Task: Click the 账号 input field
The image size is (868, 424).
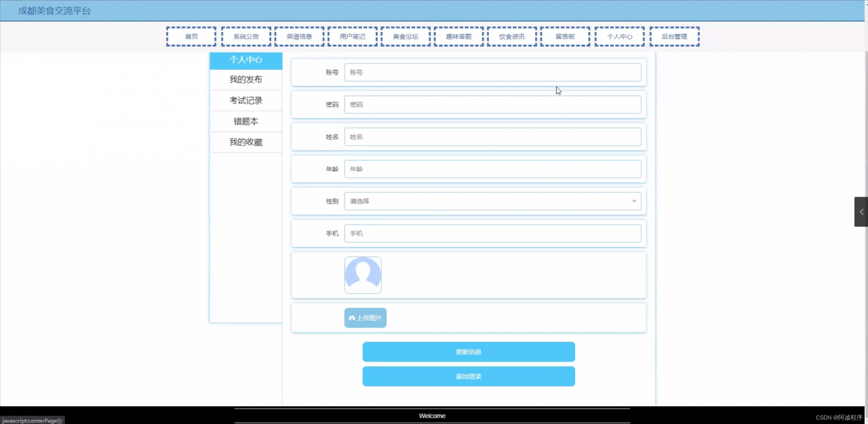Action: tap(492, 73)
